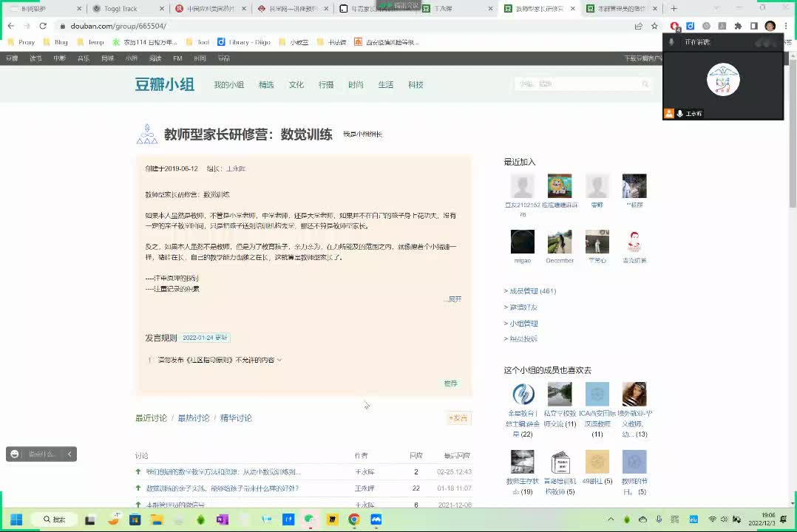
Task: Open FM in Douban top navigation
Action: coord(177,58)
